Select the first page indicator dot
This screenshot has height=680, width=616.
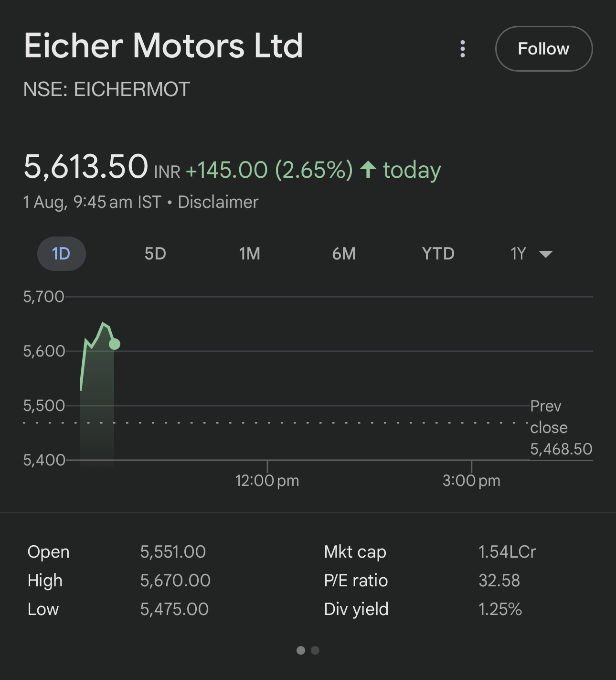[x=301, y=650]
